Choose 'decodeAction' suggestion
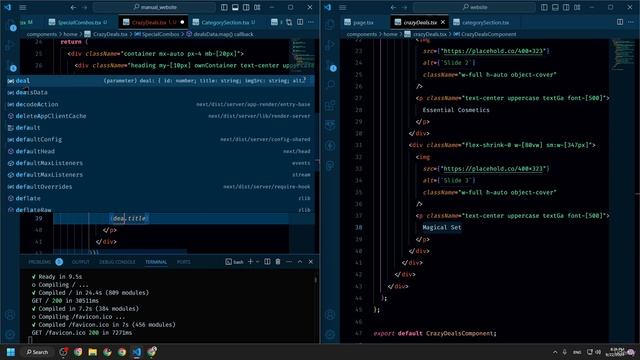This screenshot has height=360, width=640. coord(161,104)
